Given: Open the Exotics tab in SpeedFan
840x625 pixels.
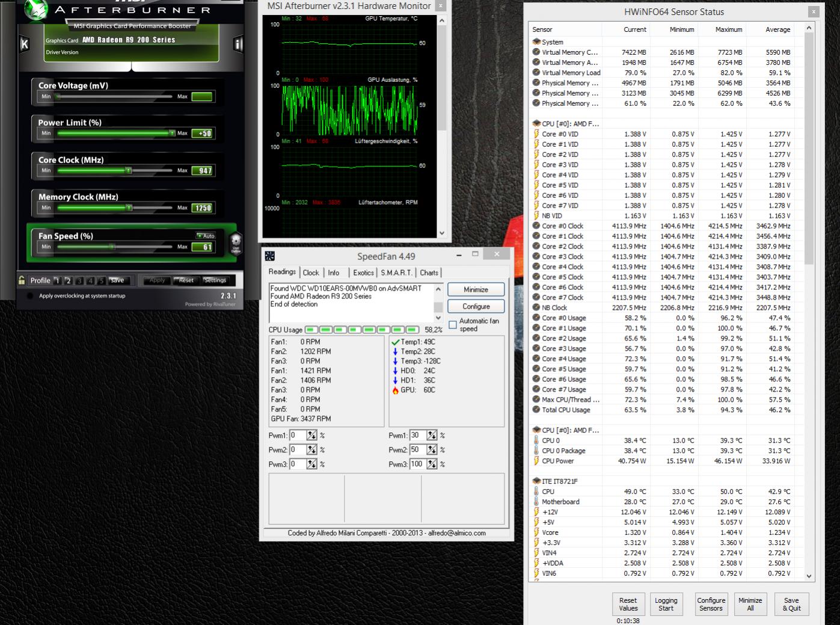Looking at the screenshot, I should tap(363, 272).
